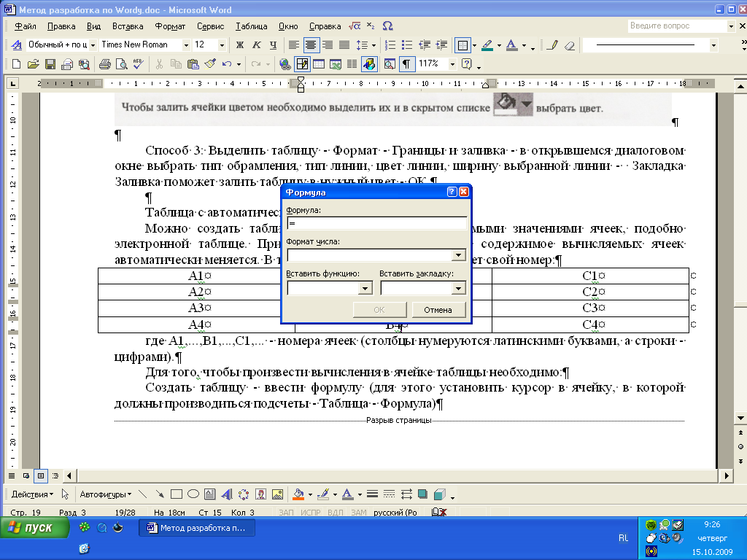This screenshot has width=747, height=560.
Task: Open the Times New Roman font dropdown
Action: (186, 45)
